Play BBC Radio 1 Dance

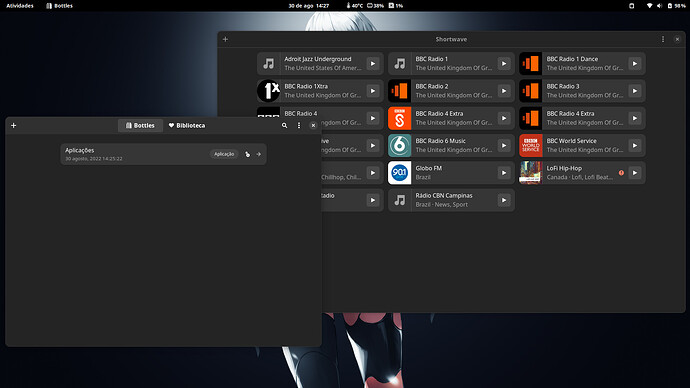tap(635, 64)
